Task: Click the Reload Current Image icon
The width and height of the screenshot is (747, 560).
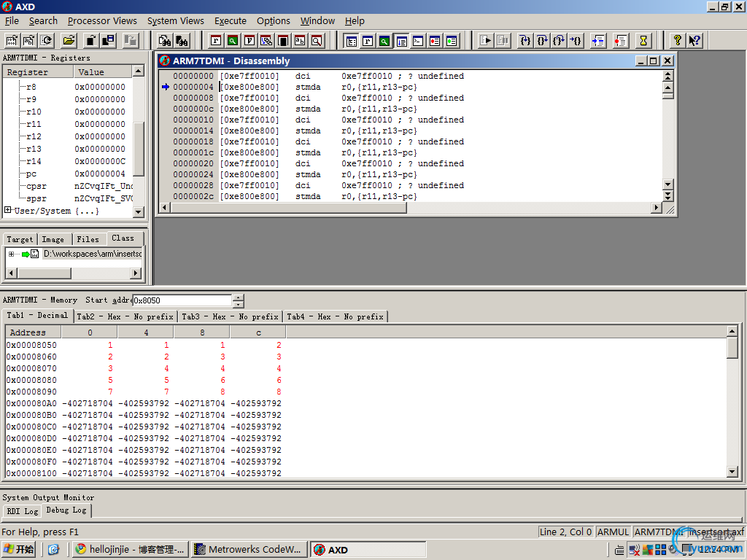Action: (47, 41)
